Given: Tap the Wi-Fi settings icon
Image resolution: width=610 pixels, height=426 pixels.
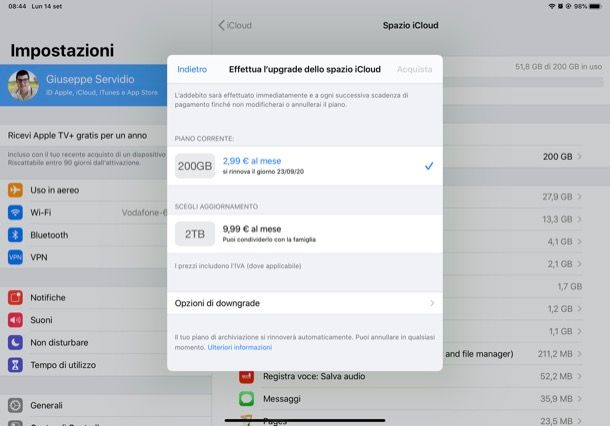Looking at the screenshot, I should coord(15,212).
